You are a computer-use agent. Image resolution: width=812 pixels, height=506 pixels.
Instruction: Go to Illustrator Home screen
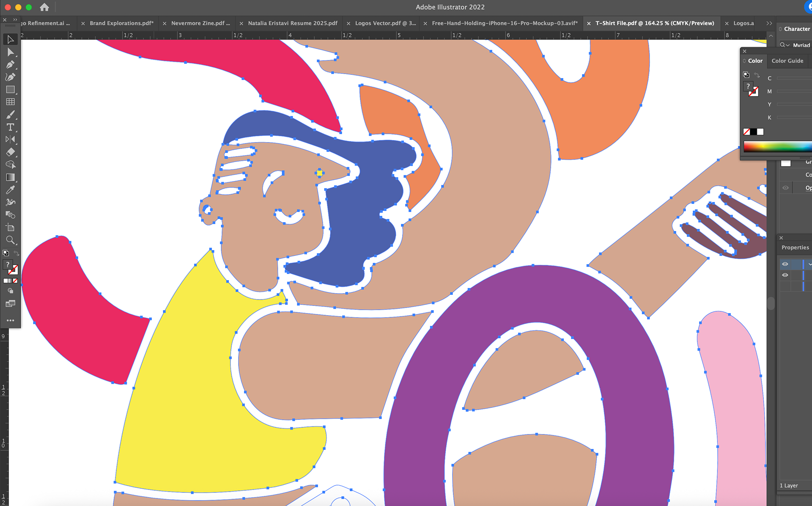44,7
